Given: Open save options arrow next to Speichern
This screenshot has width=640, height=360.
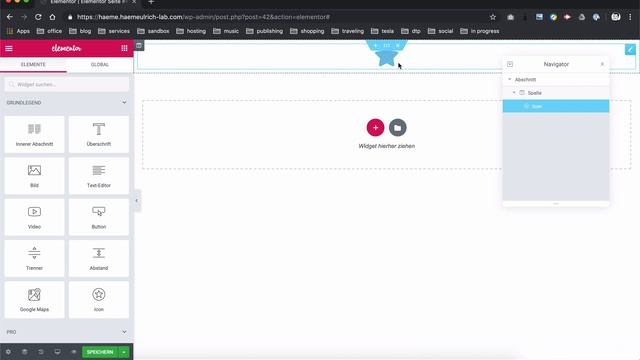Looking at the screenshot, I should coord(124,352).
